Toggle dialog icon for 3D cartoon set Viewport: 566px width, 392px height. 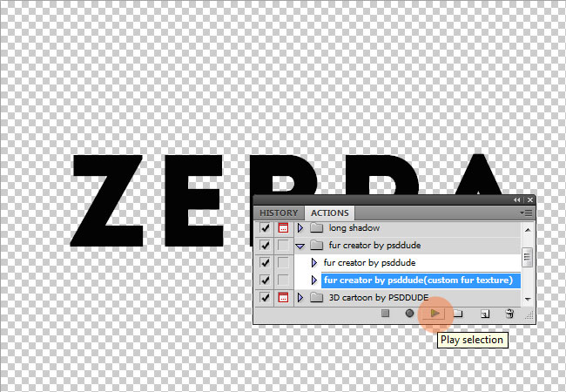click(283, 297)
